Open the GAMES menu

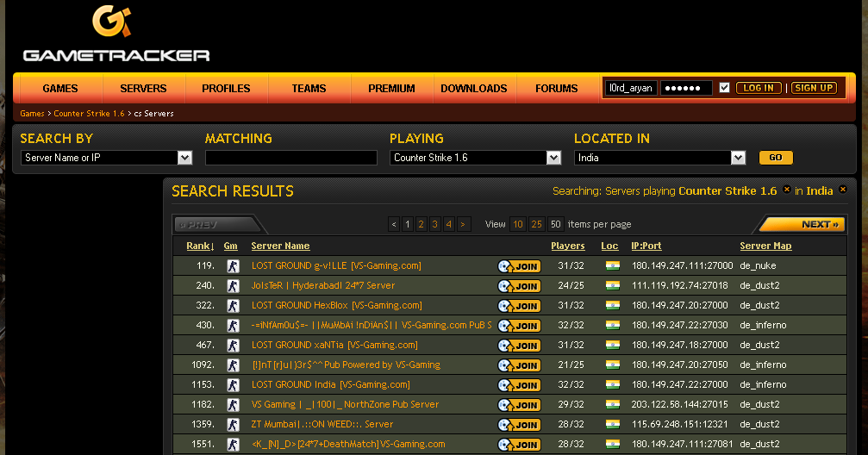[59, 89]
